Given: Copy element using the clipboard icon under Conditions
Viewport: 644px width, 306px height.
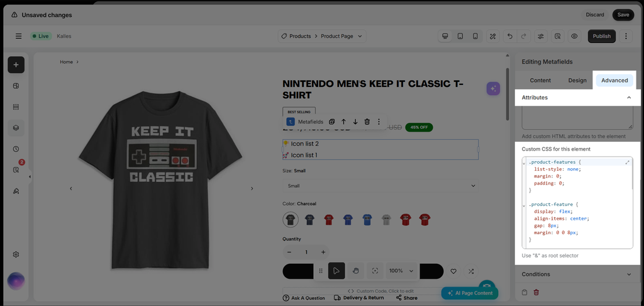Looking at the screenshot, I should [525, 292].
